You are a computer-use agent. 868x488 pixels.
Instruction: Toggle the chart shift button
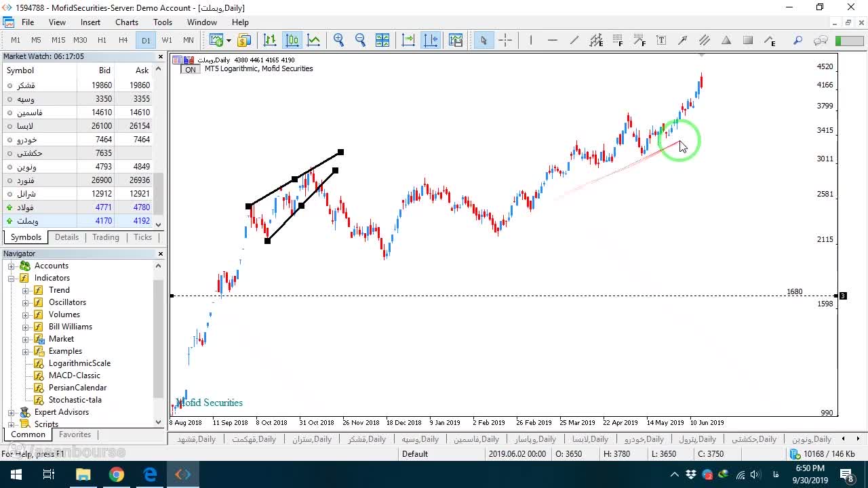pos(431,40)
